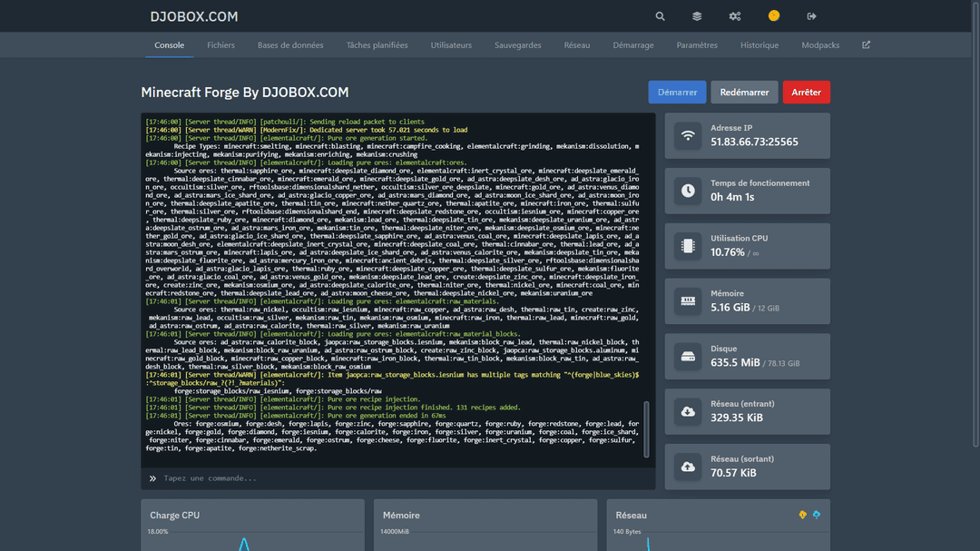
Task: Click the Minecraft Forge By DJOBOX.COM heading
Action: click(245, 92)
